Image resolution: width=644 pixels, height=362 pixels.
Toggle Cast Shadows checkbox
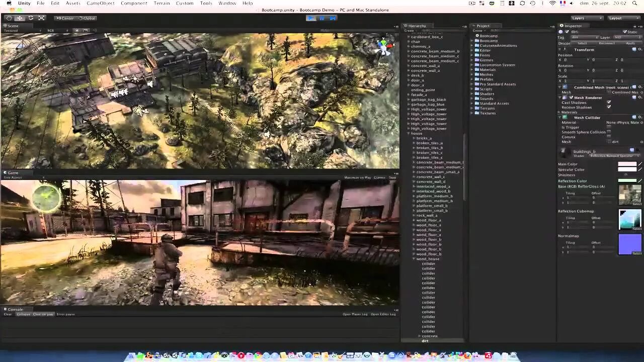point(609,103)
